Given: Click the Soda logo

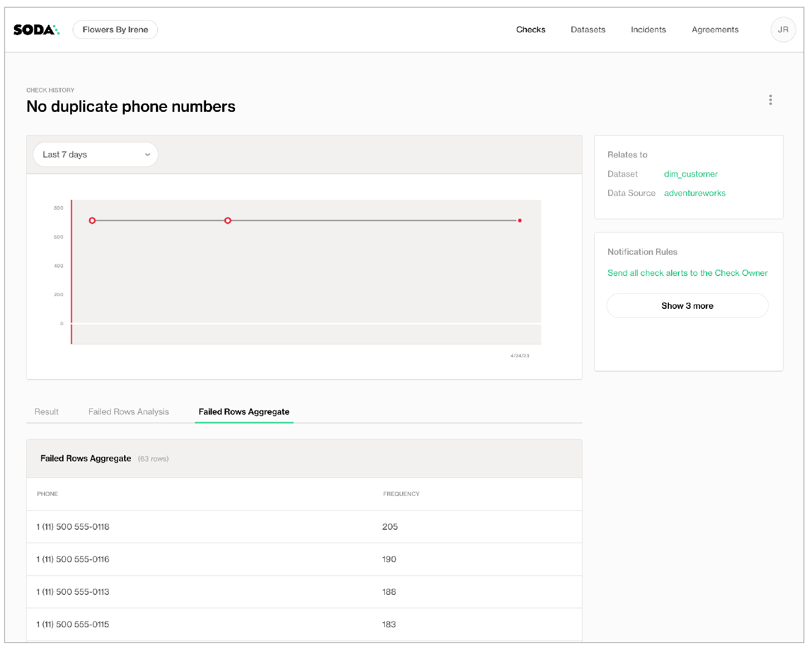Looking at the screenshot, I should [x=36, y=29].
